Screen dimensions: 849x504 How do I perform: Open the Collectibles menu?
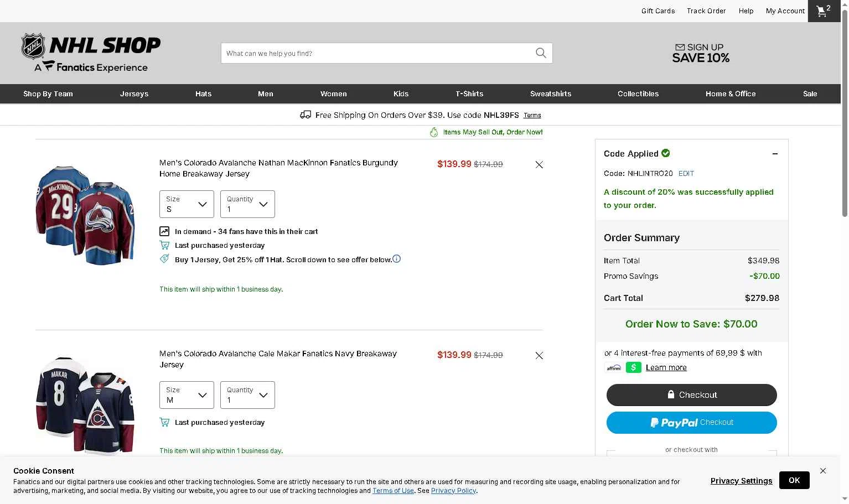click(x=638, y=93)
